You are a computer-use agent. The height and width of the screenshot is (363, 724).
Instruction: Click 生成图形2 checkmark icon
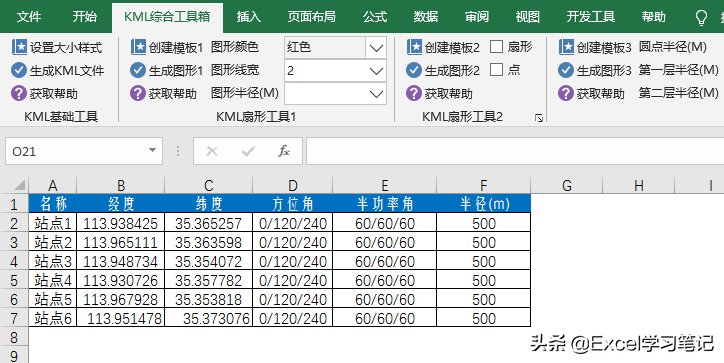(x=414, y=70)
